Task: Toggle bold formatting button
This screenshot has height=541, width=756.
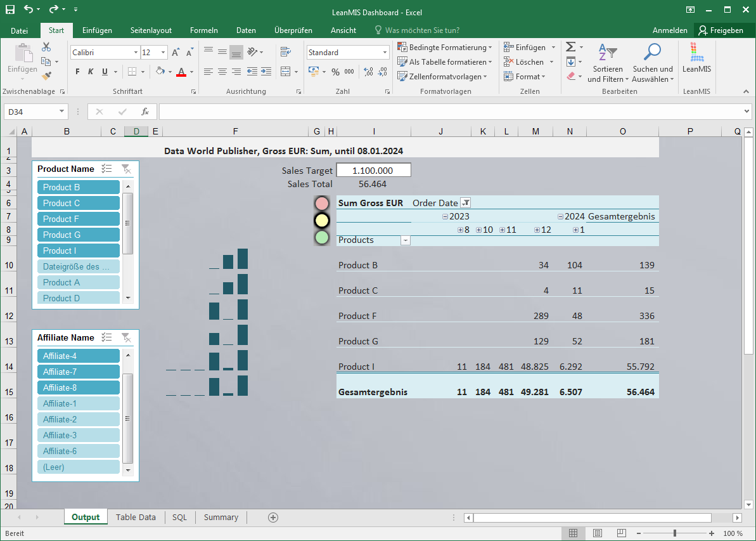Action: coord(77,72)
